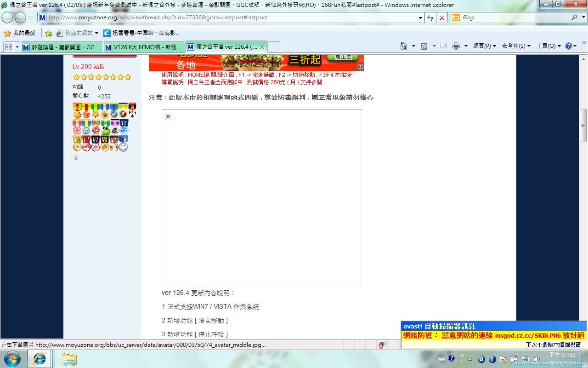Open Internet Explorer from the taskbar
This screenshot has height=368, width=588.
coord(40,359)
